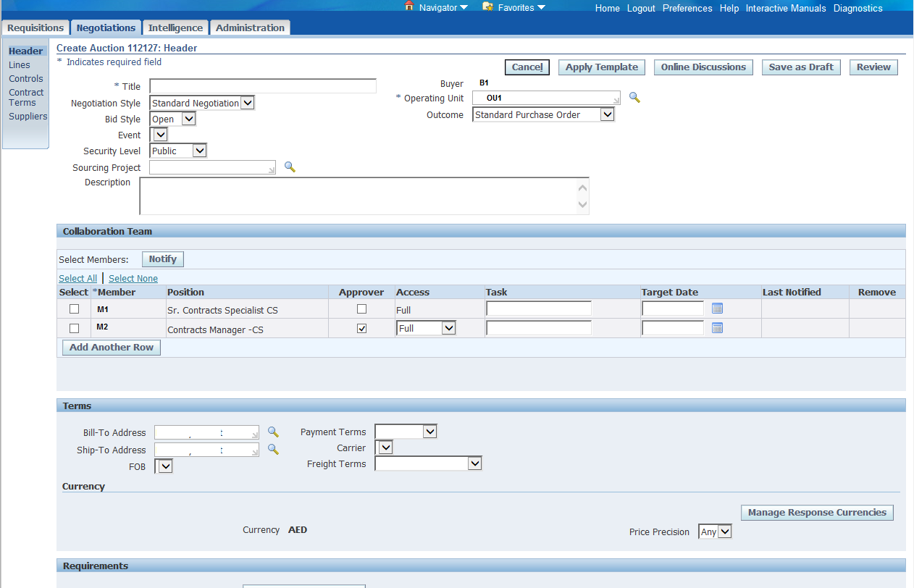The width and height of the screenshot is (914, 588).
Task: Open the Operating Unit search magnifier
Action: point(634,96)
